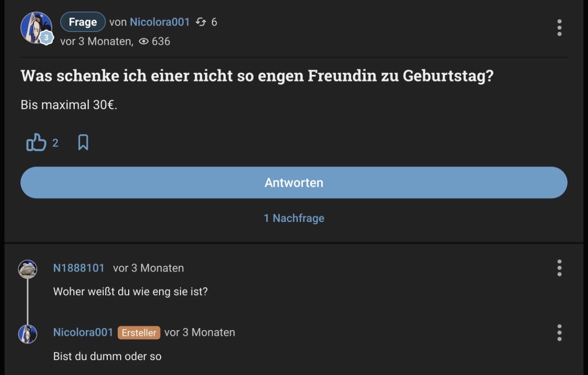
Task: Click the Antworten button
Action: point(294,183)
